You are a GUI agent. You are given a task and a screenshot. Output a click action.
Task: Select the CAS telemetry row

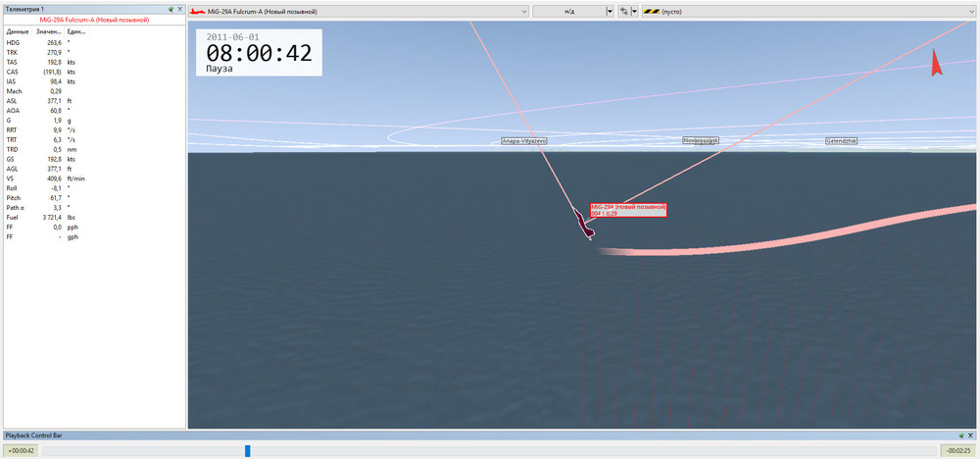pyautogui.click(x=94, y=72)
